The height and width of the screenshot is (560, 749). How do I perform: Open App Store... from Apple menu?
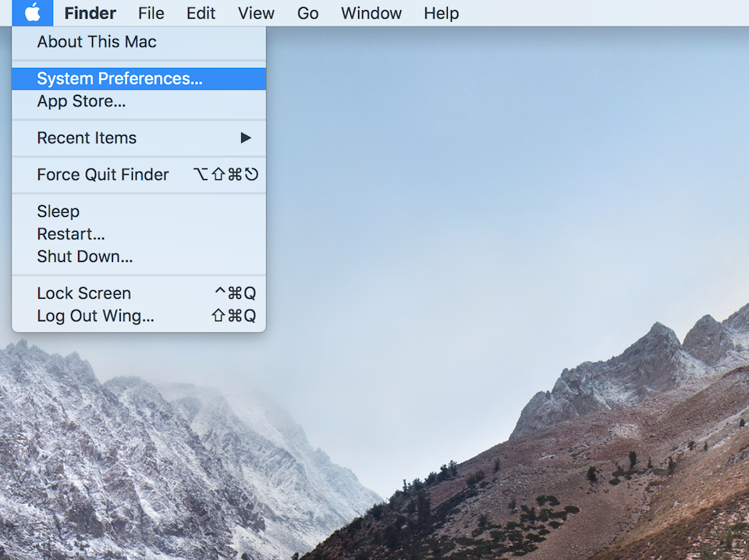[139, 101]
